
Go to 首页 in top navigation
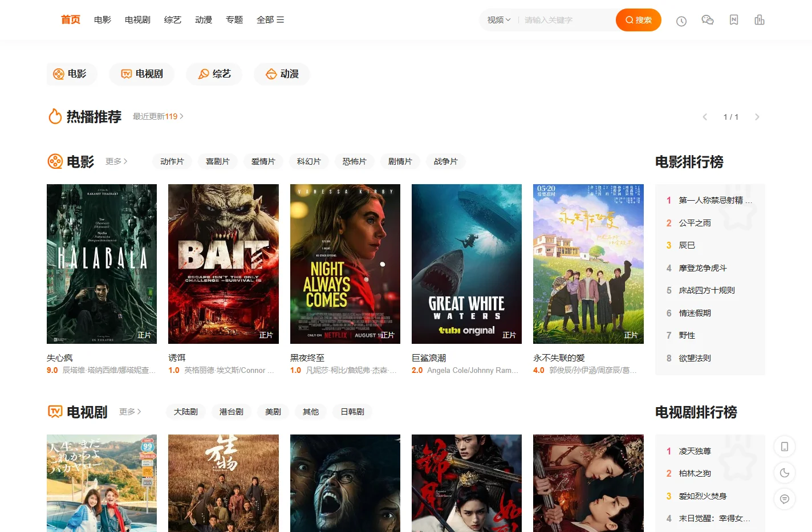71,20
